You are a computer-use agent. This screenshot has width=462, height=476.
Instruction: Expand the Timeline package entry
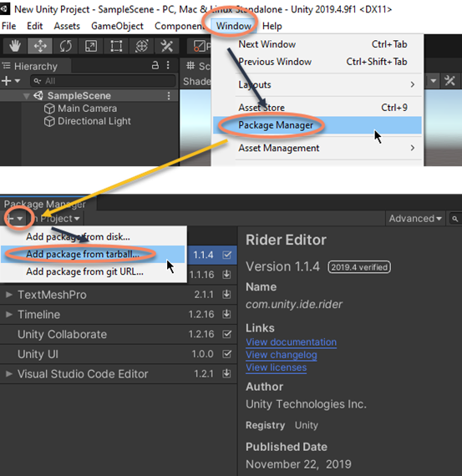coord(9,314)
